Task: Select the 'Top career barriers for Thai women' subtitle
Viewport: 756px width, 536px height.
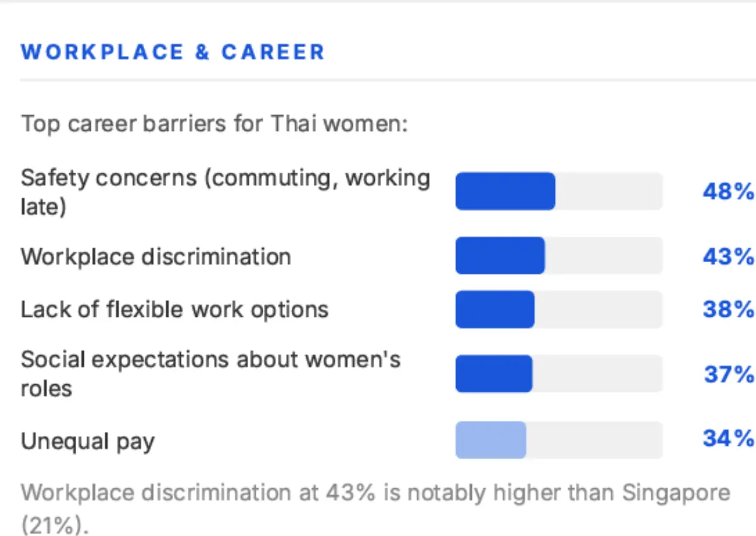Action: (x=215, y=123)
